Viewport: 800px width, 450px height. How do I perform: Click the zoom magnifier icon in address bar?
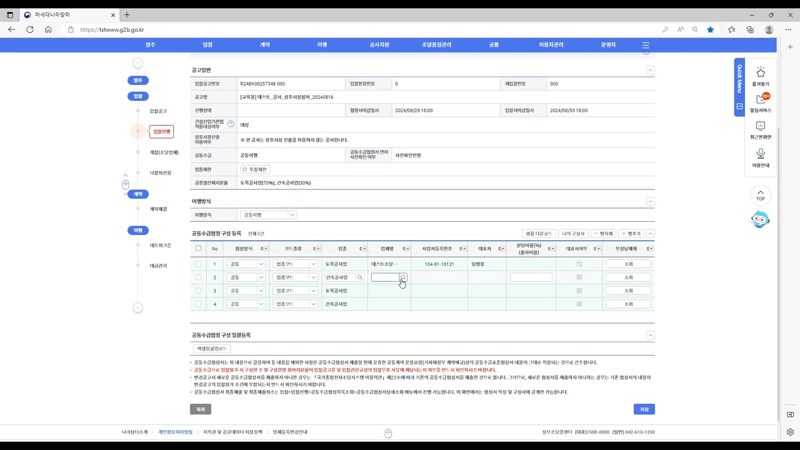pyautogui.click(x=695, y=30)
